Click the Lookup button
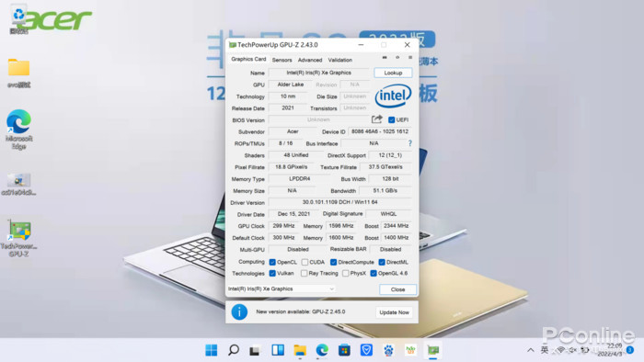The width and height of the screenshot is (644, 362). [393, 73]
